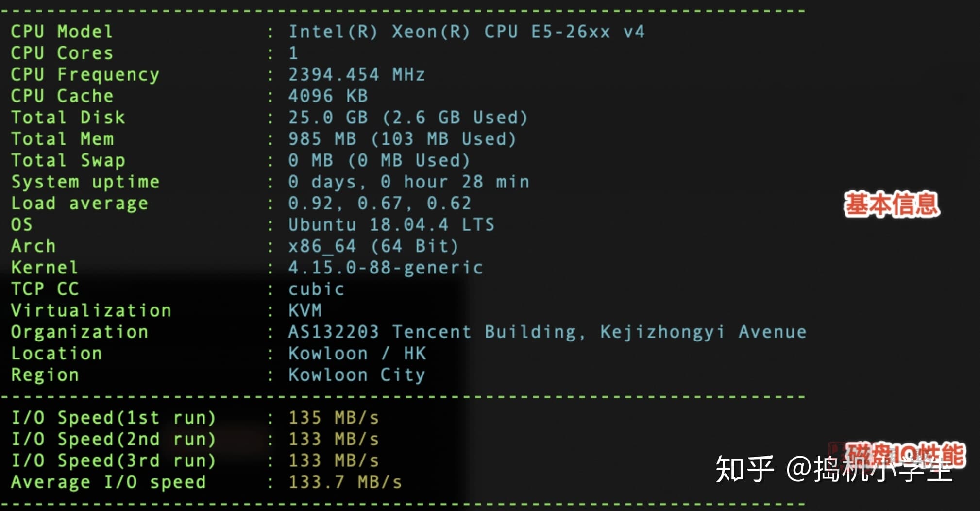Click the Ubuntu 18.04.4 LTS text
The height and width of the screenshot is (511, 980).
pyautogui.click(x=391, y=225)
